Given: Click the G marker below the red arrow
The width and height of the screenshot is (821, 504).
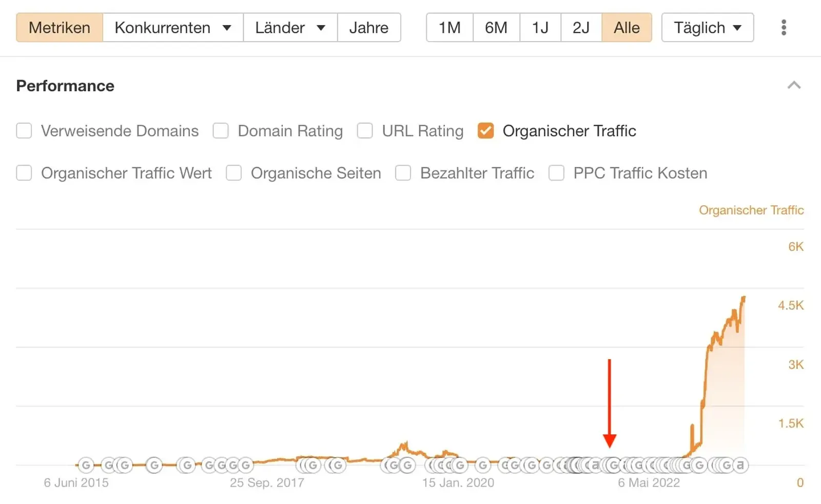Looking at the screenshot, I should pyautogui.click(x=613, y=466).
